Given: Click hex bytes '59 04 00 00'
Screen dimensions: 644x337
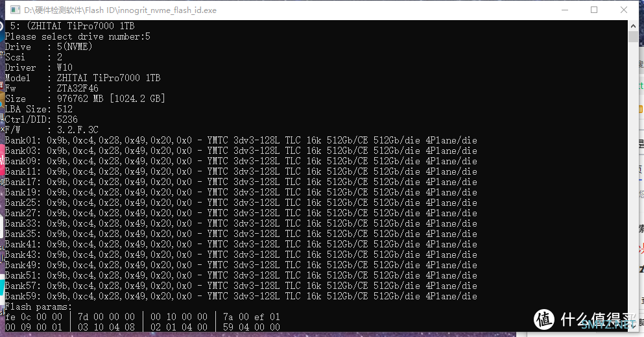Looking at the screenshot, I should 252,327.
